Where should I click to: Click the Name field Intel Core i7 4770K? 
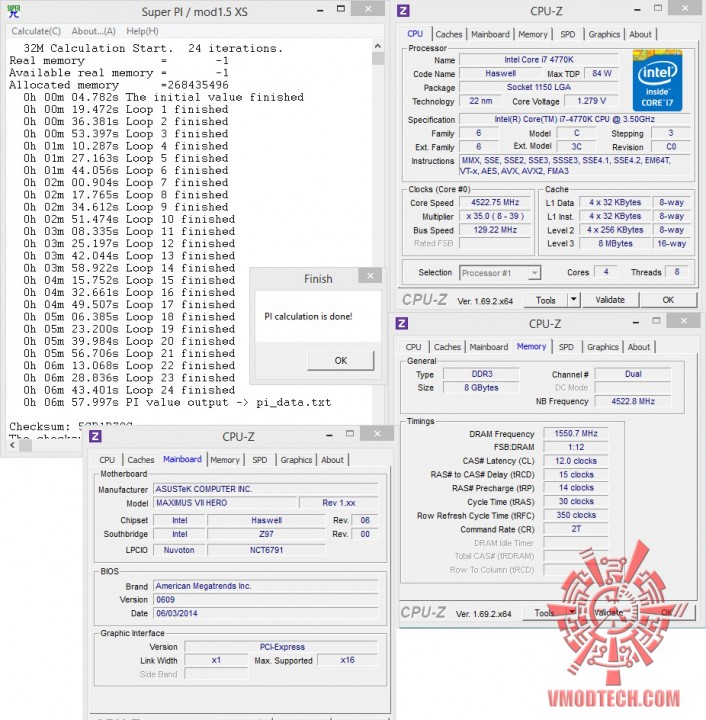coord(538,60)
